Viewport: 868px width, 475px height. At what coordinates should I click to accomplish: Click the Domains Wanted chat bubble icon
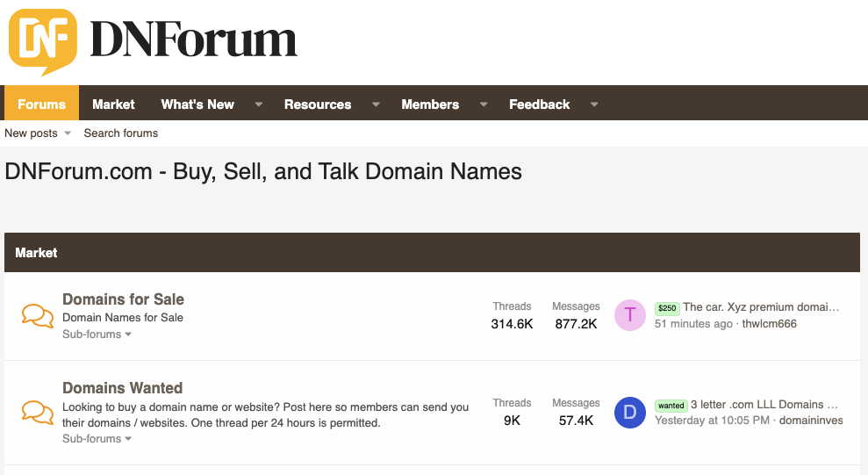coord(38,413)
